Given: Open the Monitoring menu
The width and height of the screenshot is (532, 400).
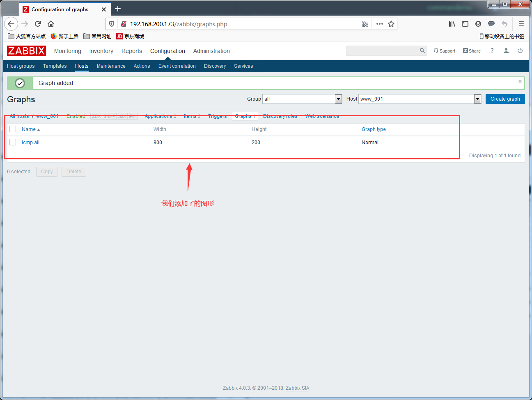Looking at the screenshot, I should 68,51.
